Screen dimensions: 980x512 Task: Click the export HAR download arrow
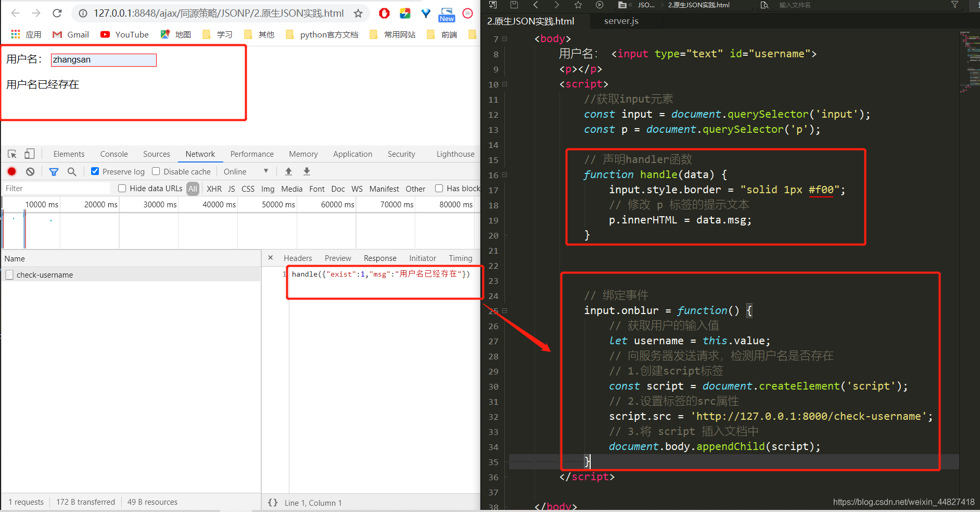pos(307,171)
